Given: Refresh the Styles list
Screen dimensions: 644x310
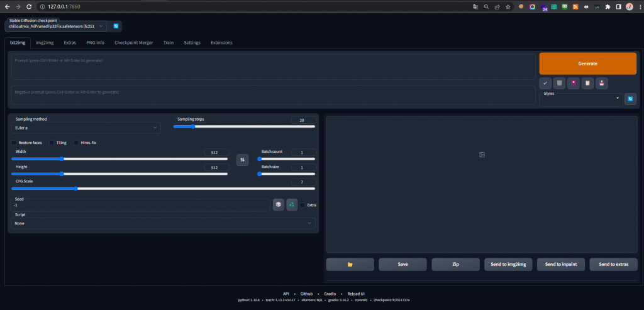Looking at the screenshot, I should (630, 99).
